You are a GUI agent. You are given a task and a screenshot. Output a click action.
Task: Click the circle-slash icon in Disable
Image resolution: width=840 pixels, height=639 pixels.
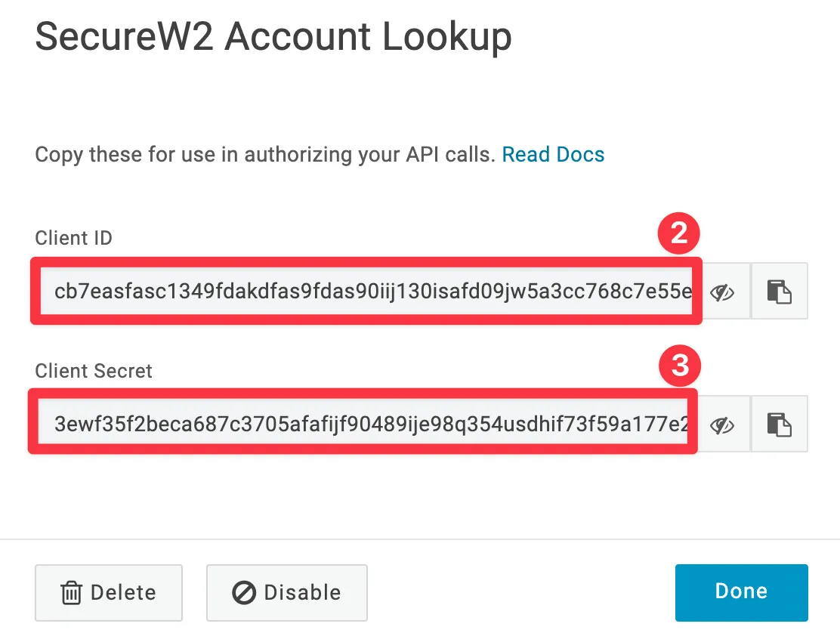[x=244, y=593]
